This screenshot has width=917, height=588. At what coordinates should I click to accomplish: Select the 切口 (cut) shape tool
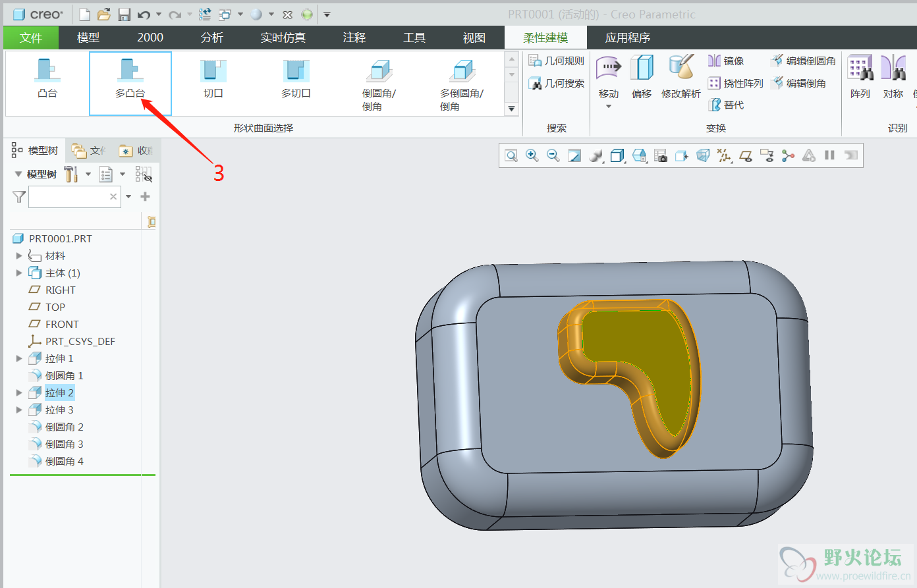click(213, 78)
